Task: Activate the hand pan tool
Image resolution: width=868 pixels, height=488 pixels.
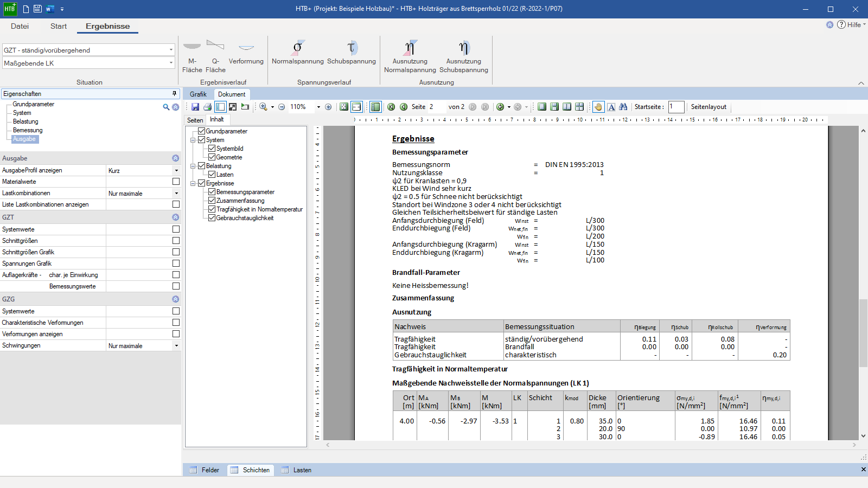Action: pos(598,107)
